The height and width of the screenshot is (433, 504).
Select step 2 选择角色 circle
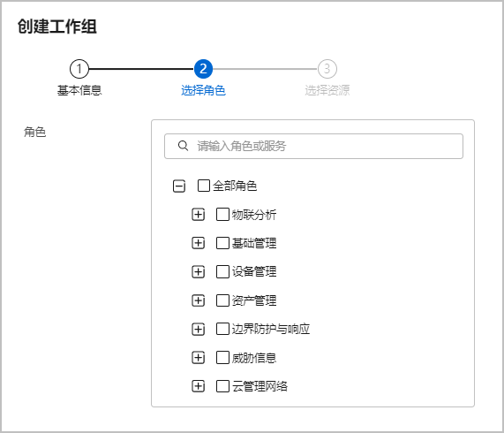pos(203,69)
